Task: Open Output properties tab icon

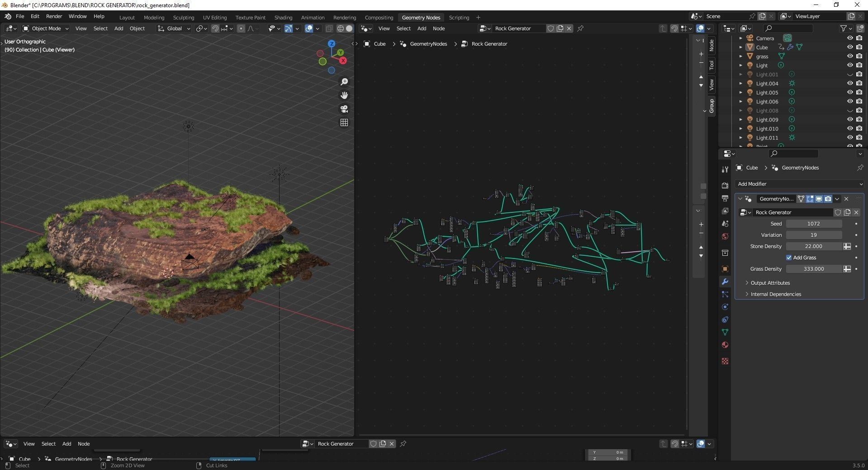Action: [725, 198]
